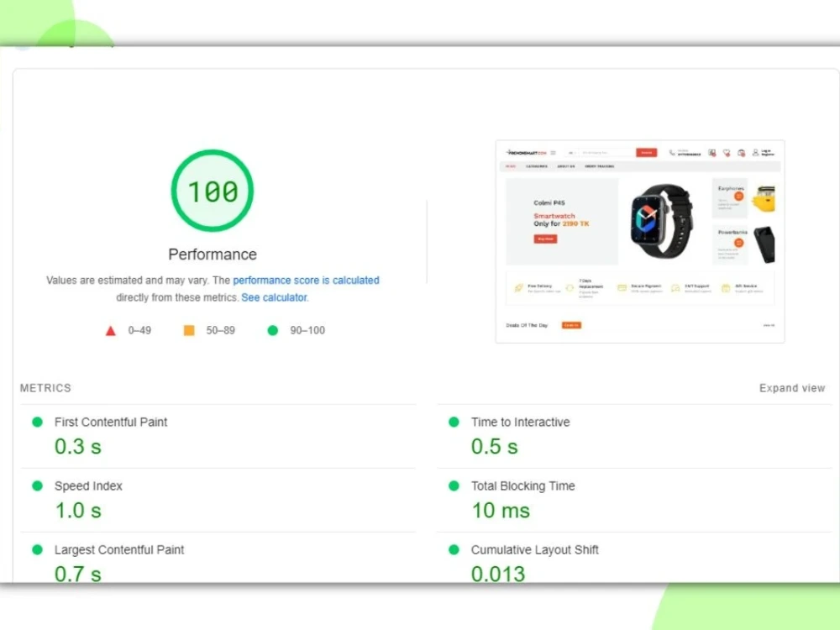Click the '0.5 s' Time to Interactive value
Screen dimensions: 840x630
[x=495, y=446]
